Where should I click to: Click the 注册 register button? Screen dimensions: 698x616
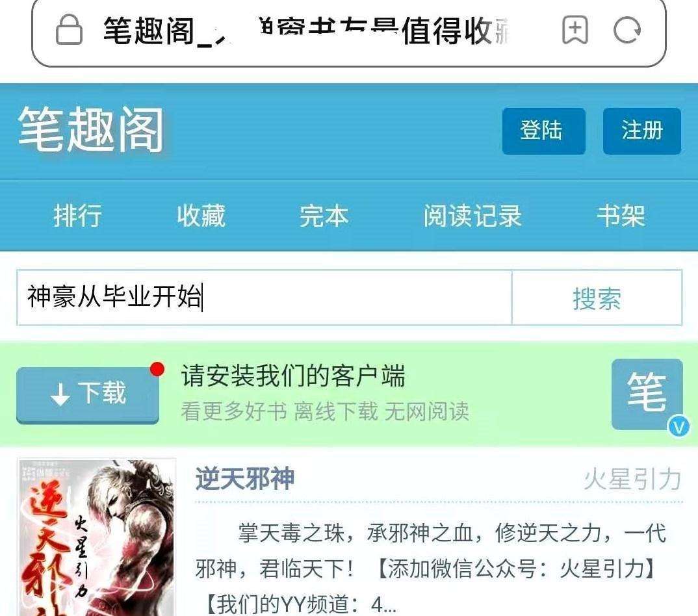[642, 131]
